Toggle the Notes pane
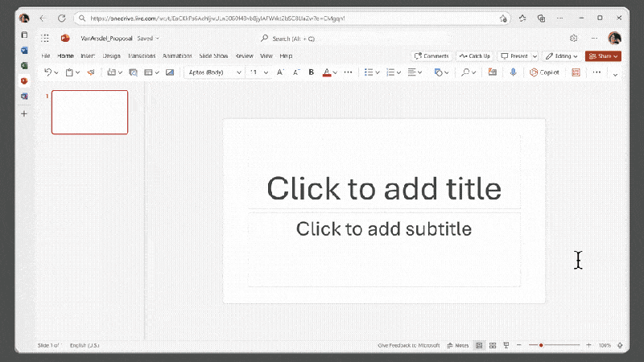The width and height of the screenshot is (644, 362). [x=458, y=345]
